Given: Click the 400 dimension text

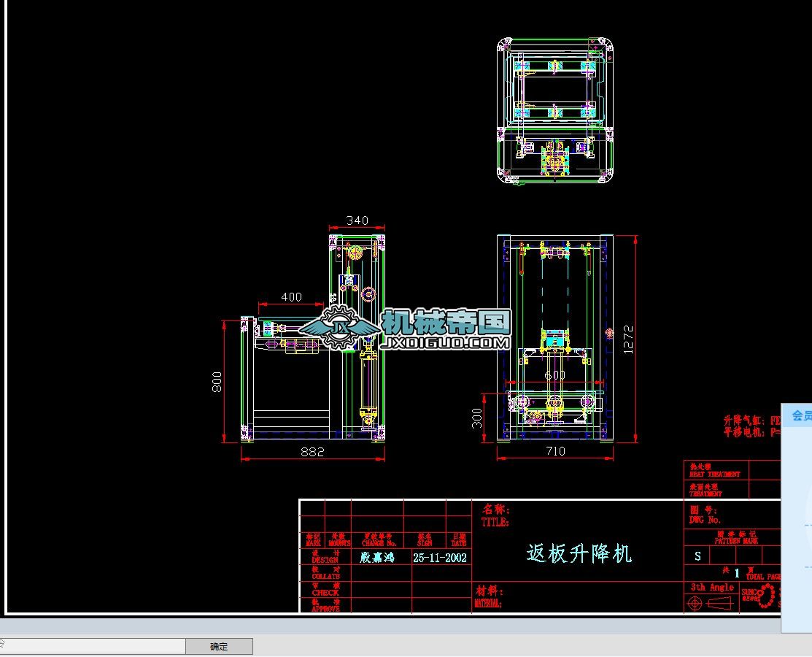Looking at the screenshot, I should click(291, 297).
